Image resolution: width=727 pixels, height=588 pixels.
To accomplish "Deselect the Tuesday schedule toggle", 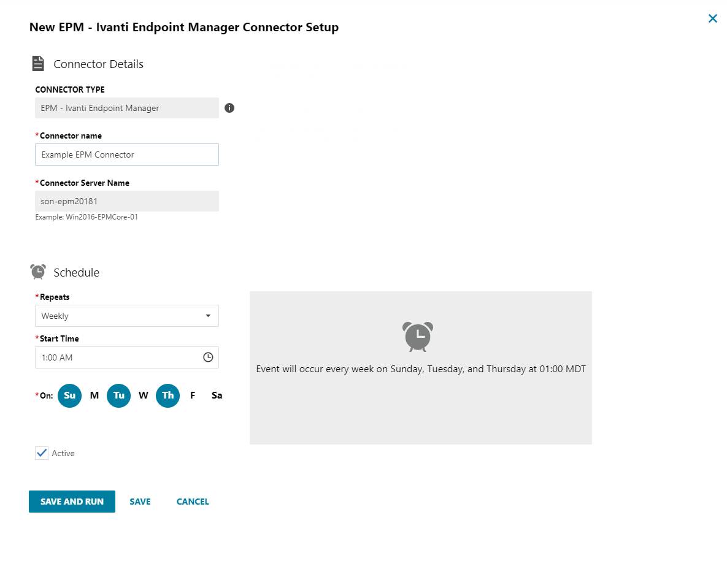I will click(x=118, y=395).
